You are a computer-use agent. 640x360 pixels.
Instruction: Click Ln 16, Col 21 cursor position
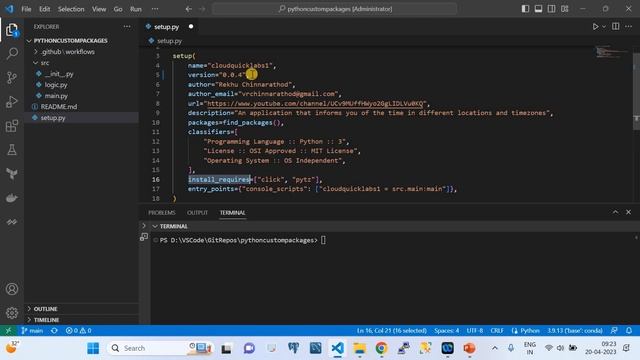(391, 331)
